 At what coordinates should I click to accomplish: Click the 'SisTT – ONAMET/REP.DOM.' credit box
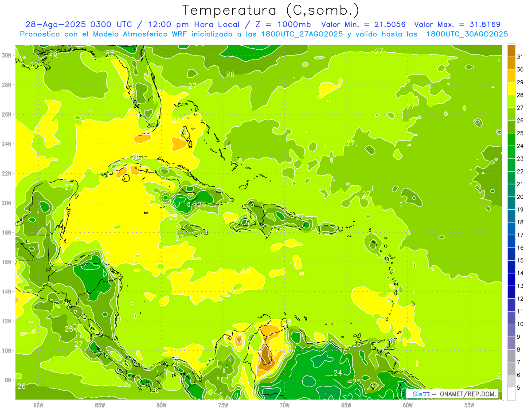(452, 394)
